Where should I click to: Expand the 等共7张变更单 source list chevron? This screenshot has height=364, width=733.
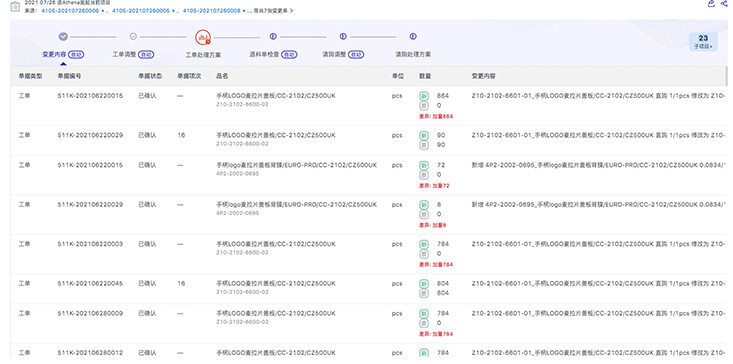coord(292,10)
